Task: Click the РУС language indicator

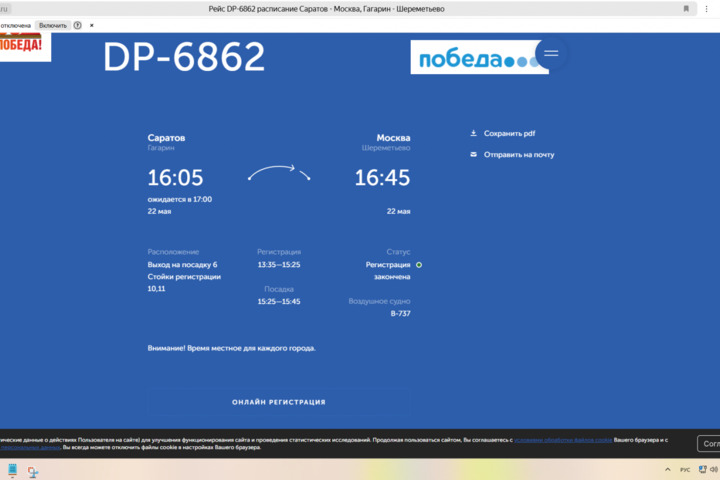Action: [x=685, y=469]
